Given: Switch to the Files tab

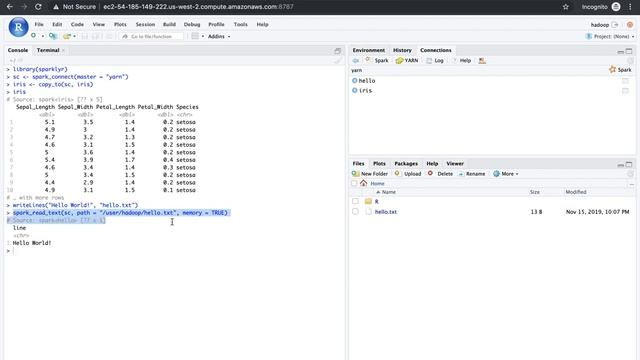Looking at the screenshot, I should point(358,164).
